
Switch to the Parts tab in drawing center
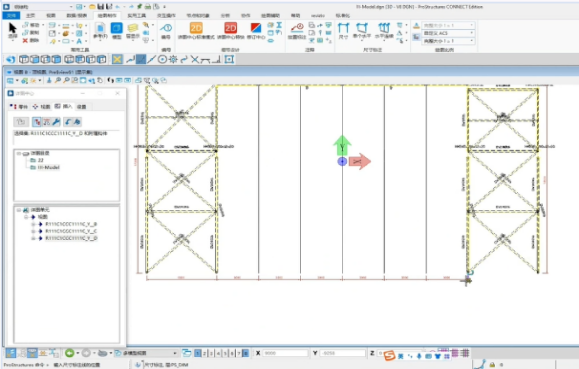tap(19, 106)
